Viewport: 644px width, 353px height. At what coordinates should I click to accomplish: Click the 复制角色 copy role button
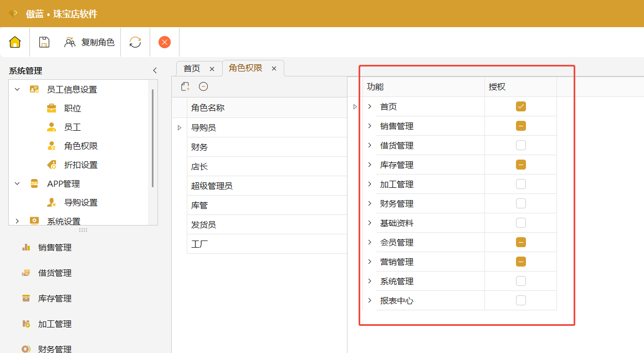pyautogui.click(x=90, y=42)
